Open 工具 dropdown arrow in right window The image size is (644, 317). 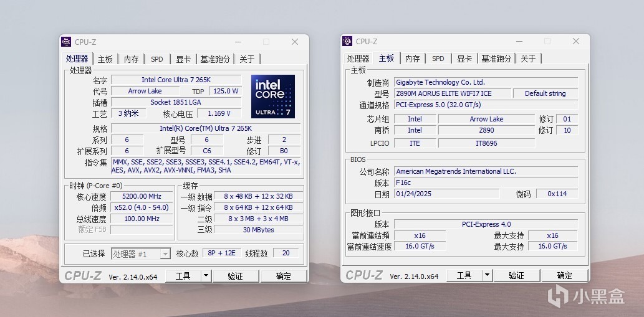point(487,275)
